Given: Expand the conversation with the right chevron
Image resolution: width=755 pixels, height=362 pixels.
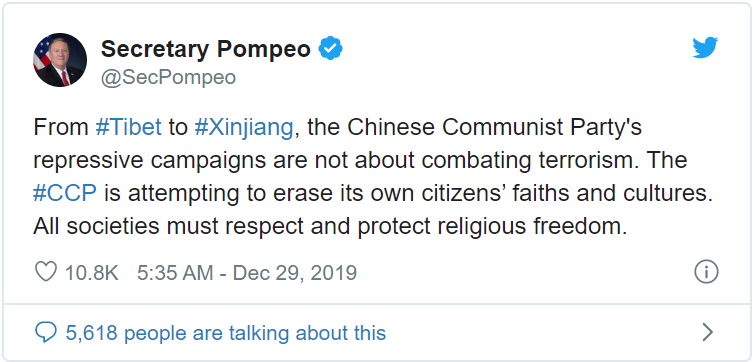Looking at the screenshot, I should [x=707, y=332].
